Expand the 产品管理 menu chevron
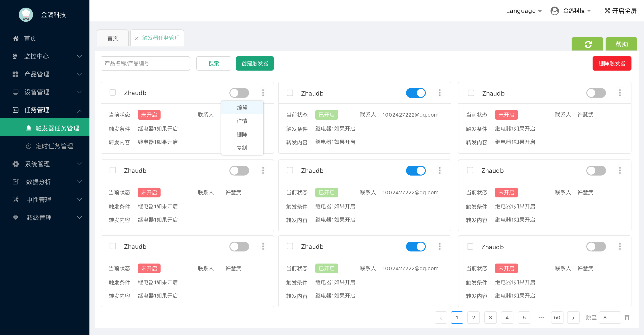The width and height of the screenshot is (644, 335). point(80,74)
